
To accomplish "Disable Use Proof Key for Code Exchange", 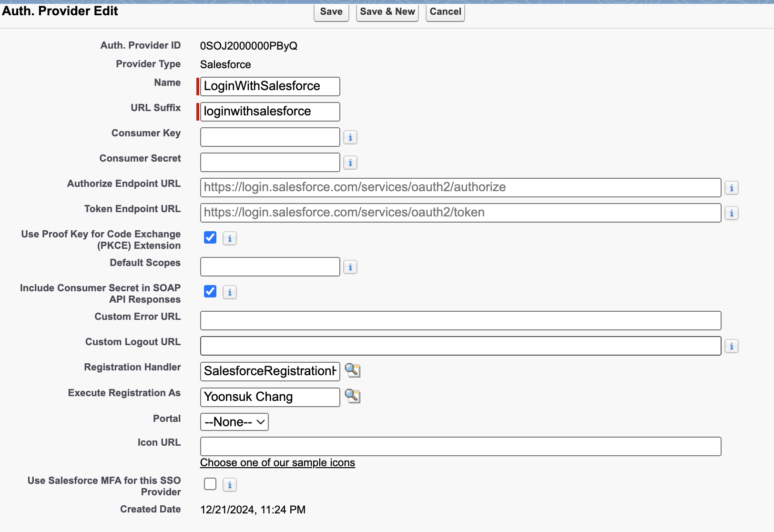I will point(210,238).
